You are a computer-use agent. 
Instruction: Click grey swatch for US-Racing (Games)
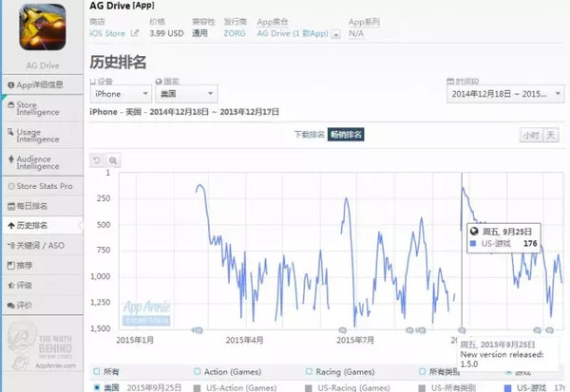click(309, 387)
